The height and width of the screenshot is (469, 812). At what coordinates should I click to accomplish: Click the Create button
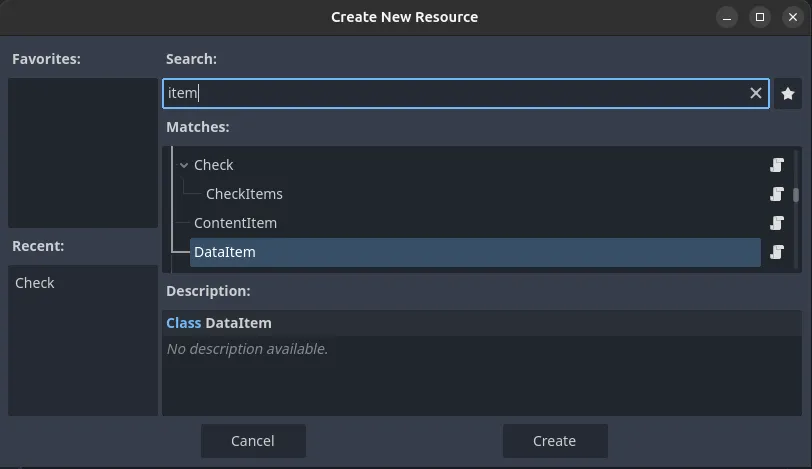[x=555, y=441]
